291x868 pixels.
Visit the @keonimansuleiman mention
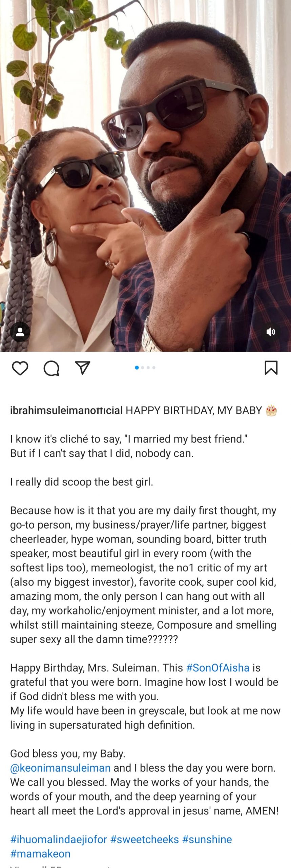click(60, 768)
